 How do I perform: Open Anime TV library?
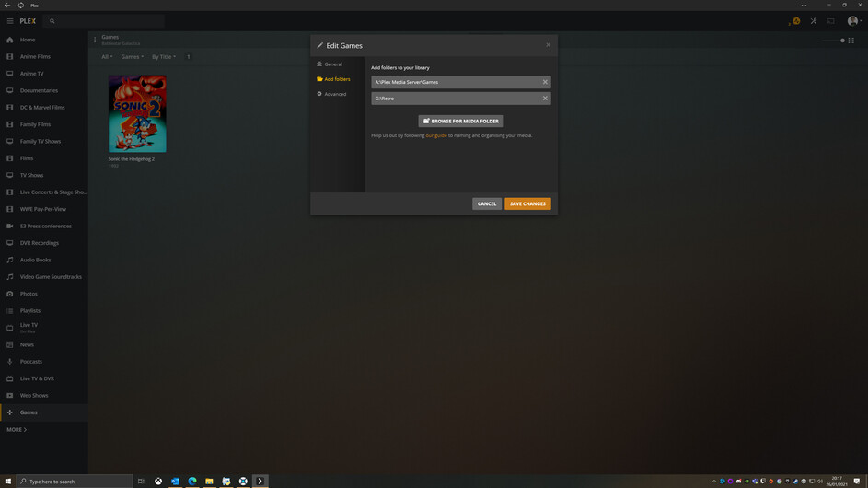31,74
